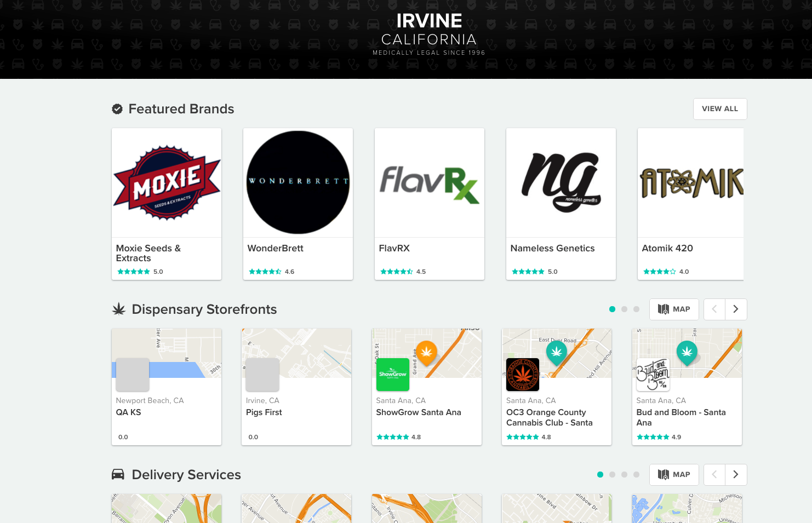Click the Dispensary Storefronts heading
Viewport: 812px width, 523px height.
pyautogui.click(x=204, y=309)
